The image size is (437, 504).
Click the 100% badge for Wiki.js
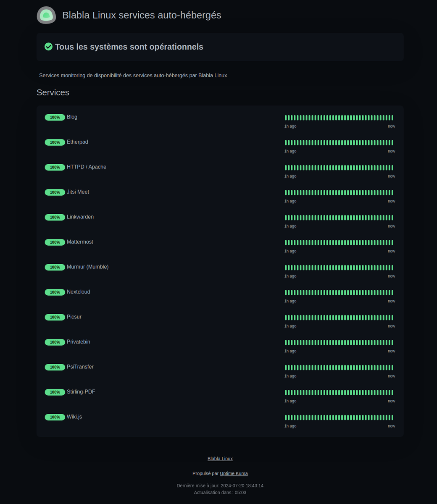click(x=55, y=417)
